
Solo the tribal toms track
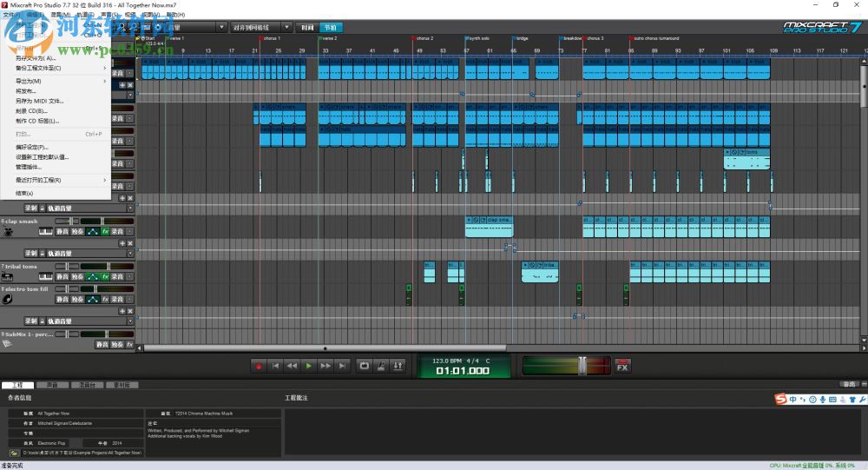point(77,276)
